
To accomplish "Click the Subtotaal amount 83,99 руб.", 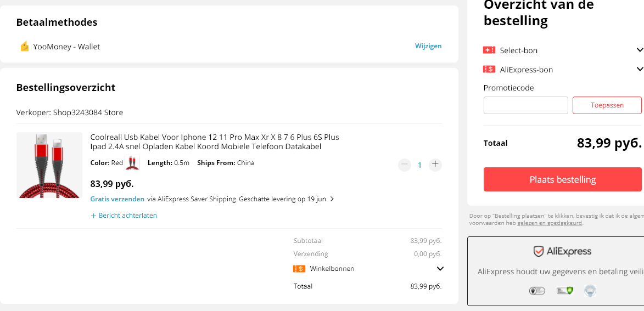I will point(426,241).
